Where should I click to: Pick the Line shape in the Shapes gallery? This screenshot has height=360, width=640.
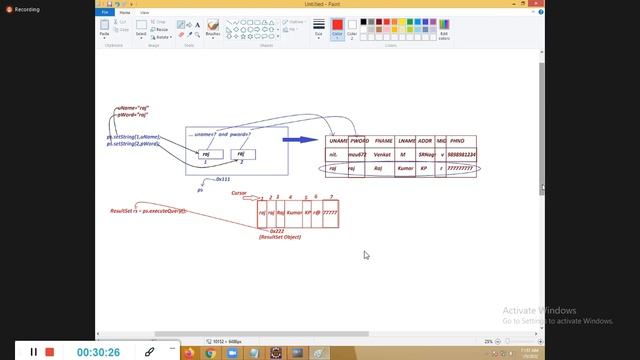[229, 22]
